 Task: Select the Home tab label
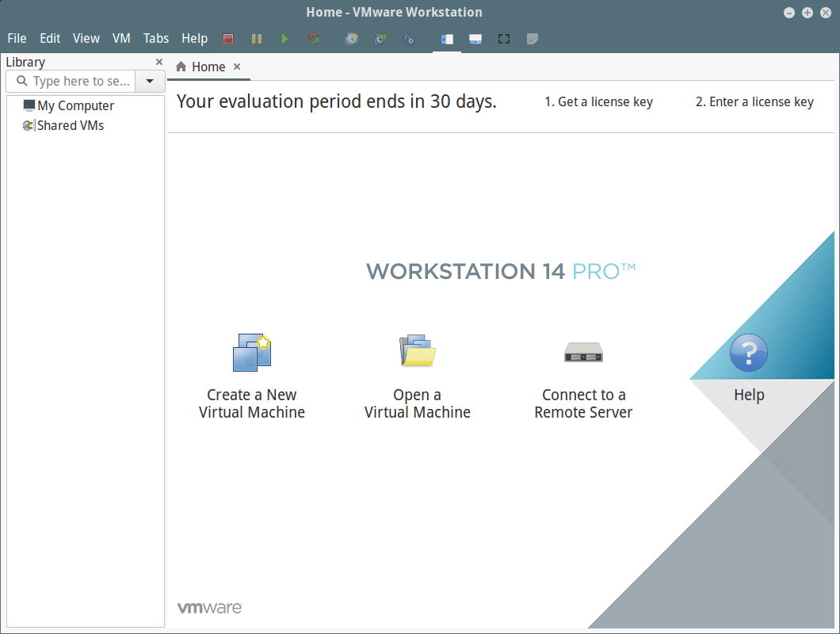pos(208,67)
